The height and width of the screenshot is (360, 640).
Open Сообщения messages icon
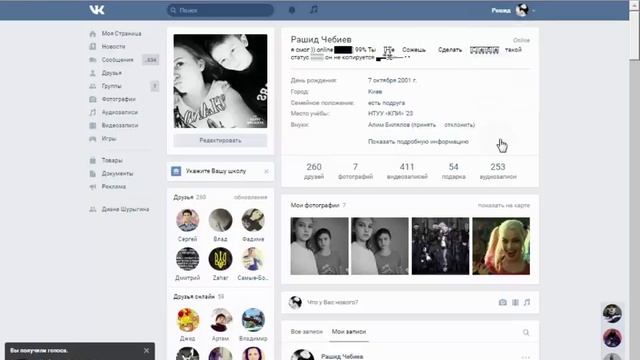click(x=93, y=60)
